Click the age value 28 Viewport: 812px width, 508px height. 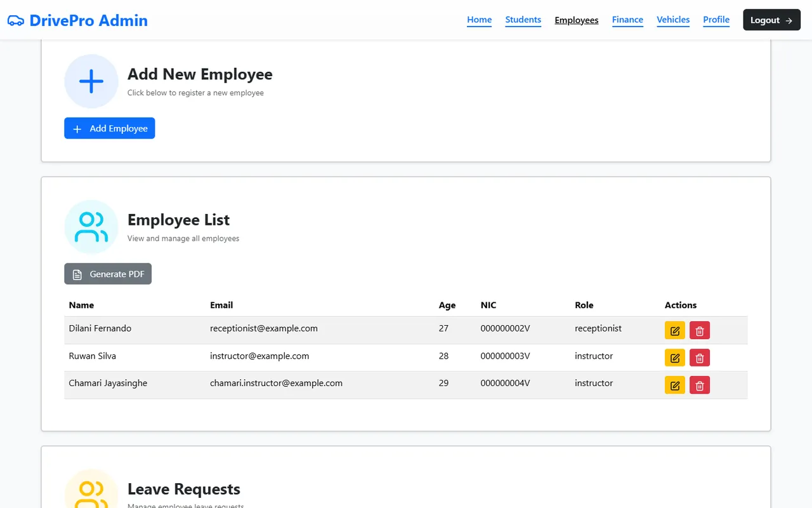pos(443,356)
